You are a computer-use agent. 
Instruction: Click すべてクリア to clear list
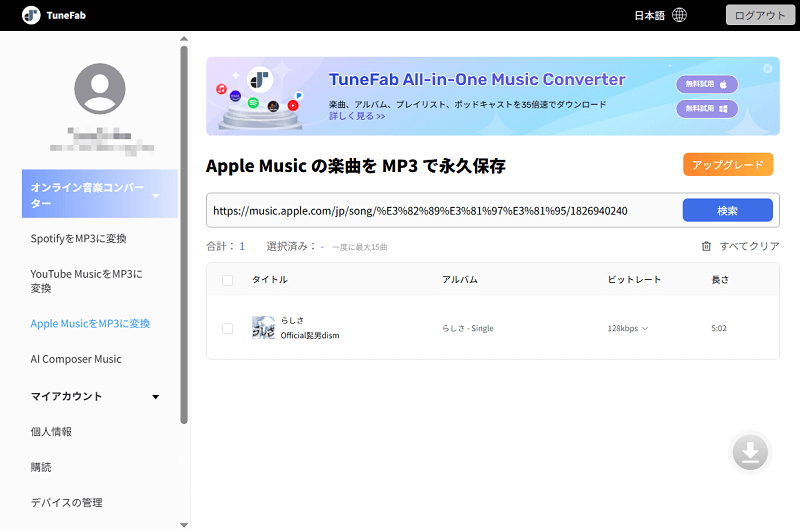(749, 246)
